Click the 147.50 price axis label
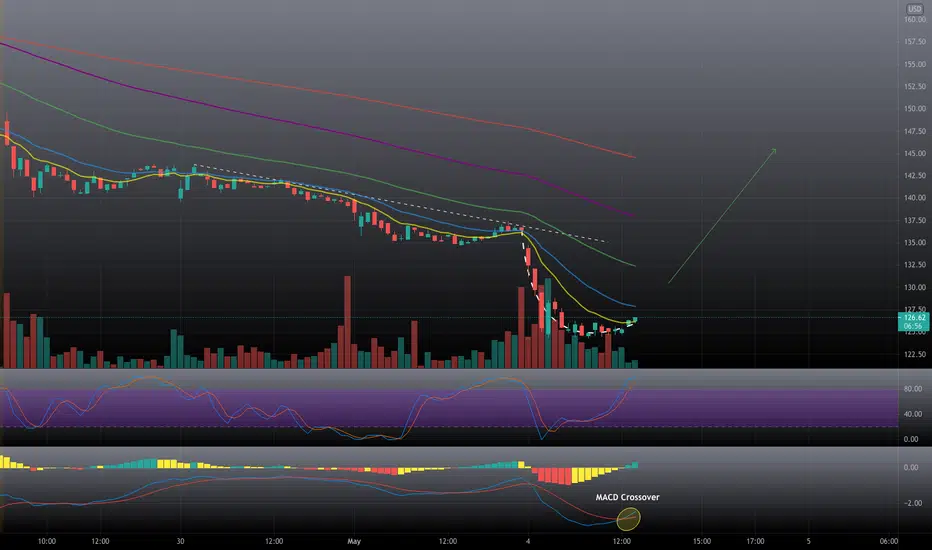Viewport: 932px width, 550px height. coord(915,131)
